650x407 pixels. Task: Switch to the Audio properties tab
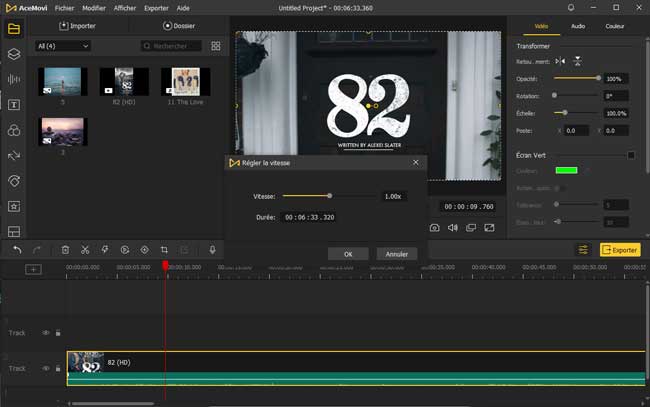(x=578, y=26)
